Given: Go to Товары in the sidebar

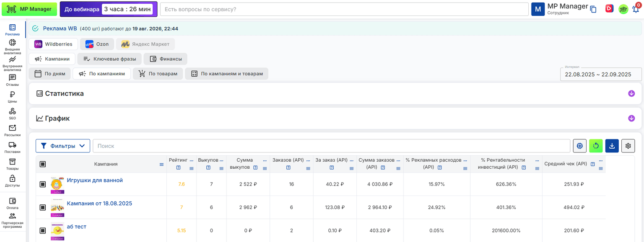Looking at the screenshot, I should [12, 164].
